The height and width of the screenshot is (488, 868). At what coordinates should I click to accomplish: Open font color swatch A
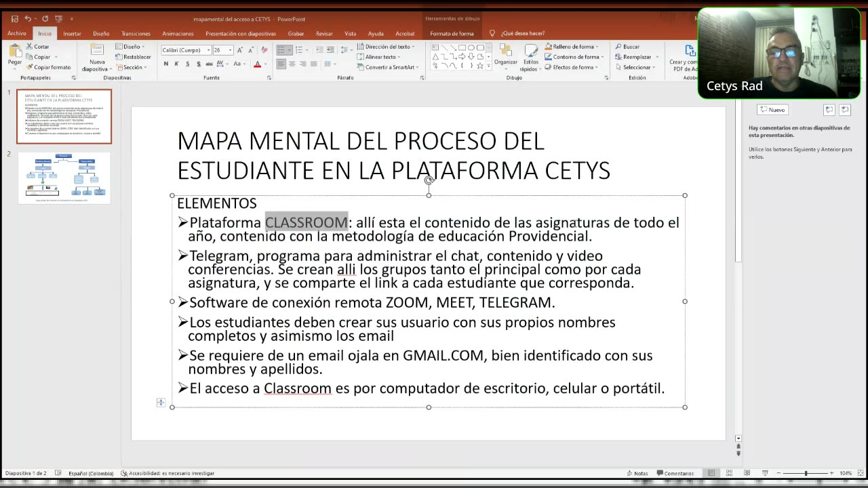click(x=257, y=64)
